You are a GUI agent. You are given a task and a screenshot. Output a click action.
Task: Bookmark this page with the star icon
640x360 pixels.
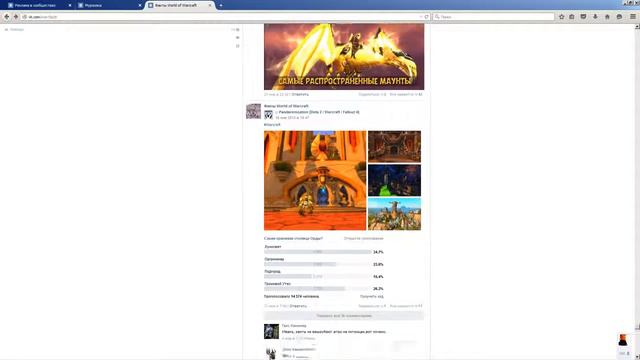pyautogui.click(x=562, y=17)
